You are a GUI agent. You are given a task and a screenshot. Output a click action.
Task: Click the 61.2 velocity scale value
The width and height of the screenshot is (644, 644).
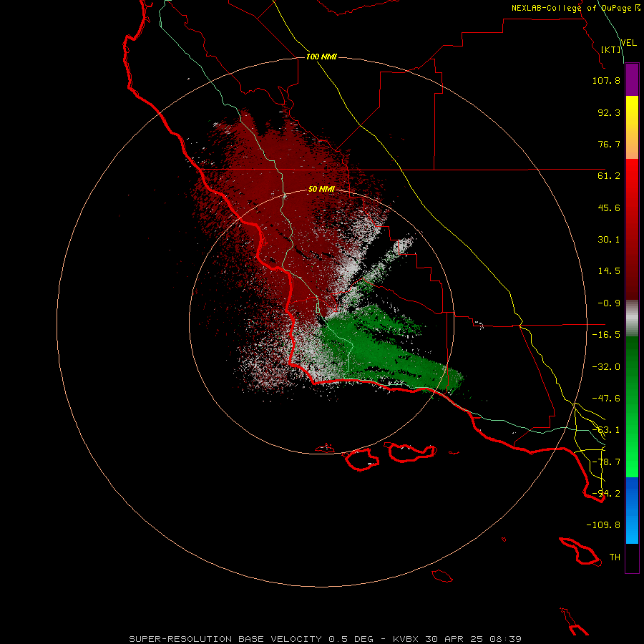click(x=609, y=176)
